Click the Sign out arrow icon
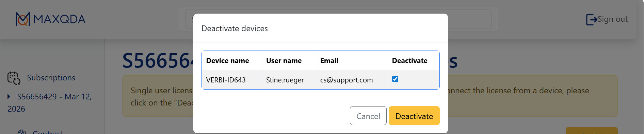Screen dimensions: 644x134 pyautogui.click(x=591, y=19)
